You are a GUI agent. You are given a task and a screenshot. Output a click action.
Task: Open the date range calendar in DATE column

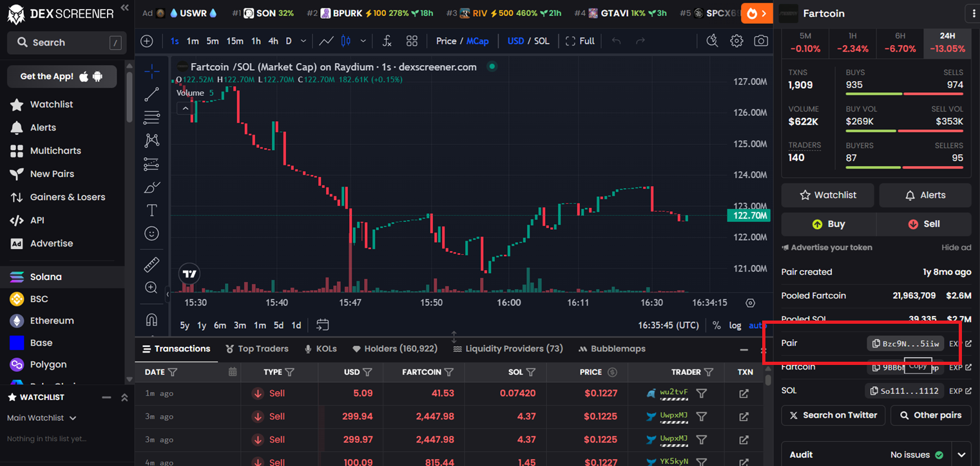click(x=233, y=372)
